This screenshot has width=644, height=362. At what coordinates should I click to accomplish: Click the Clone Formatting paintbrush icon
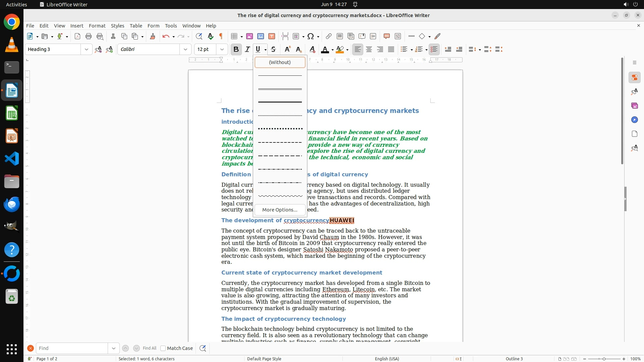(153, 36)
